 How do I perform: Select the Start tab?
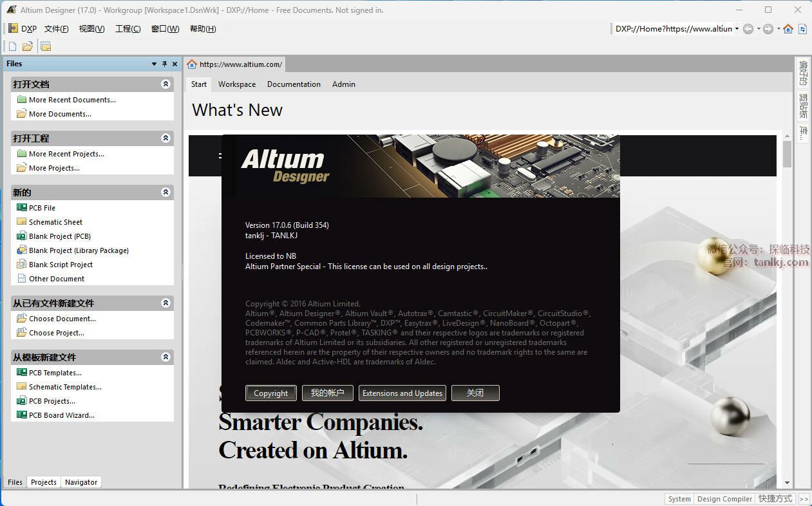coord(199,84)
